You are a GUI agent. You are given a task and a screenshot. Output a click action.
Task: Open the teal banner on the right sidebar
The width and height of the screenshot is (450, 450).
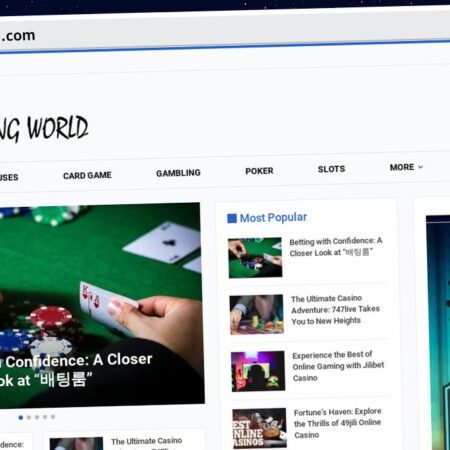[x=438, y=333]
